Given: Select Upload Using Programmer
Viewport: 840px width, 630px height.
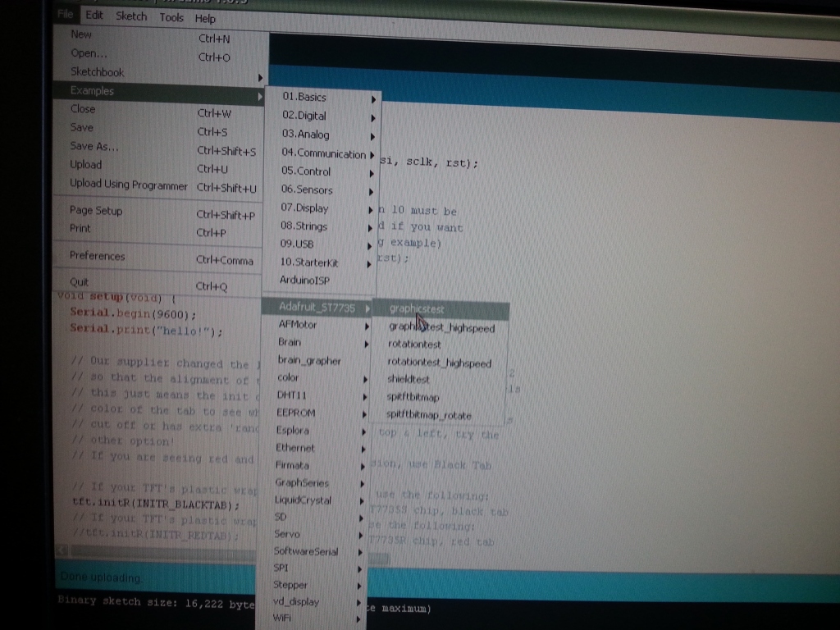Looking at the screenshot, I should (158, 185).
